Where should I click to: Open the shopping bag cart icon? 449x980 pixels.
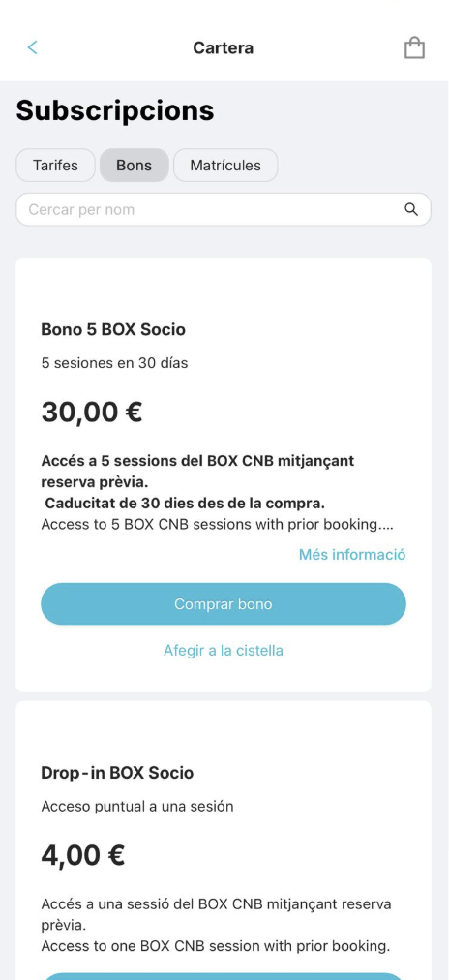pos(415,47)
